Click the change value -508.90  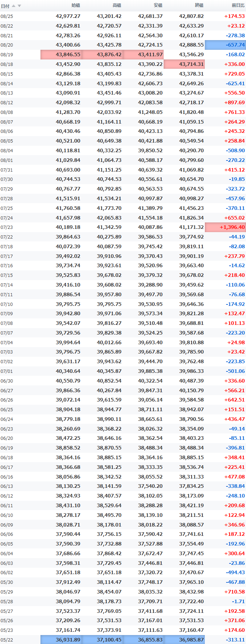tap(235, 150)
